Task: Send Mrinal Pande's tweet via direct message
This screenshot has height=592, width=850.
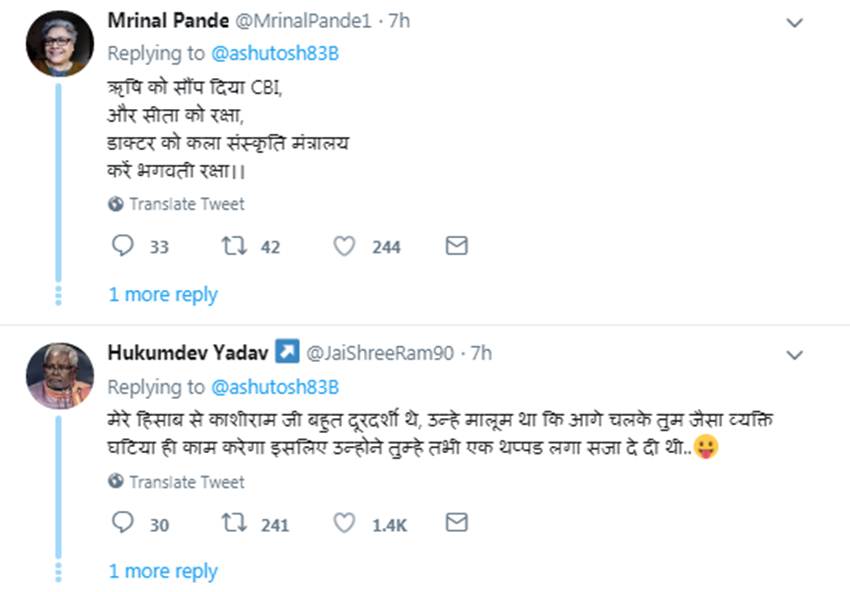Action: pyautogui.click(x=456, y=246)
